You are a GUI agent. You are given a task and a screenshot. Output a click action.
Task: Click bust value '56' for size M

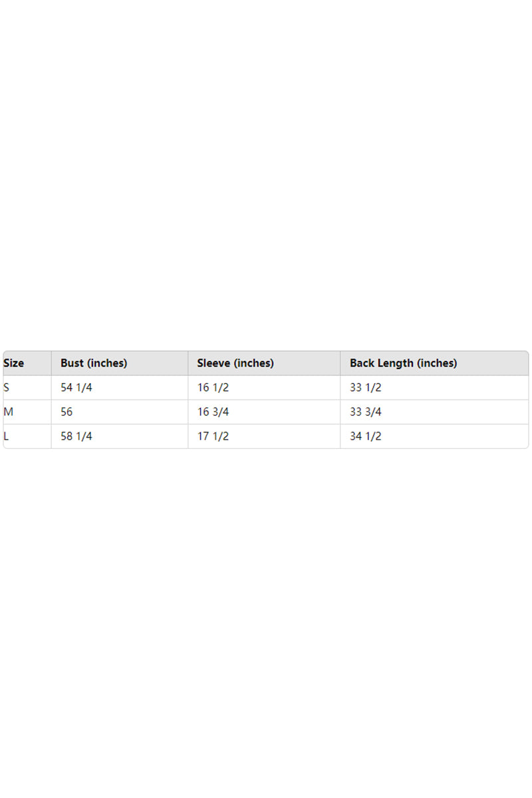pyautogui.click(x=66, y=412)
